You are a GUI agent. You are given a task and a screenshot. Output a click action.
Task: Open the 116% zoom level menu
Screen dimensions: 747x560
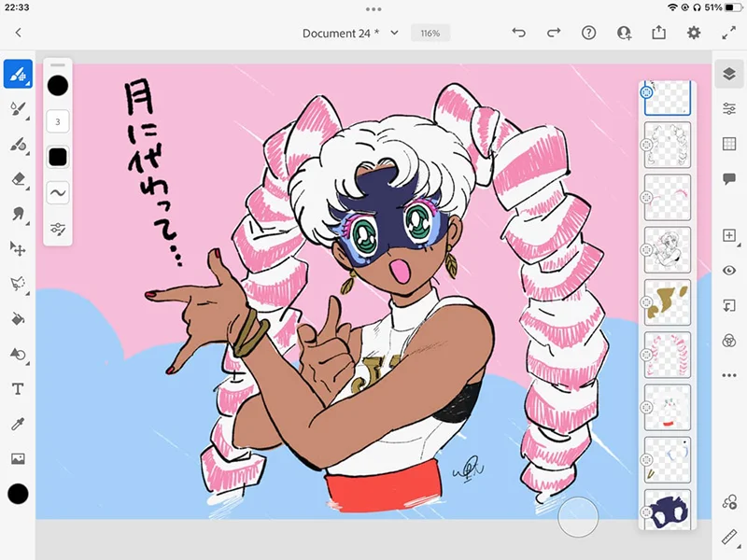[x=430, y=33]
